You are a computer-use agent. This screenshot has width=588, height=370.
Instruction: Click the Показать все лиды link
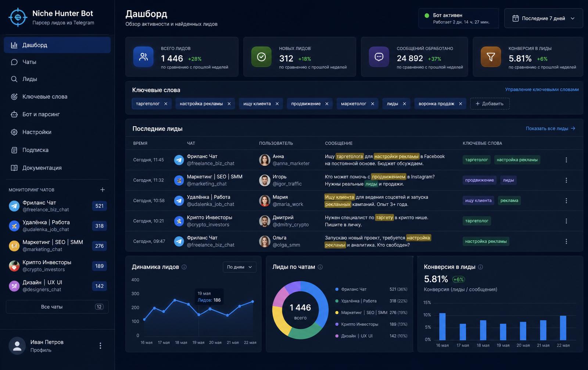[551, 128]
